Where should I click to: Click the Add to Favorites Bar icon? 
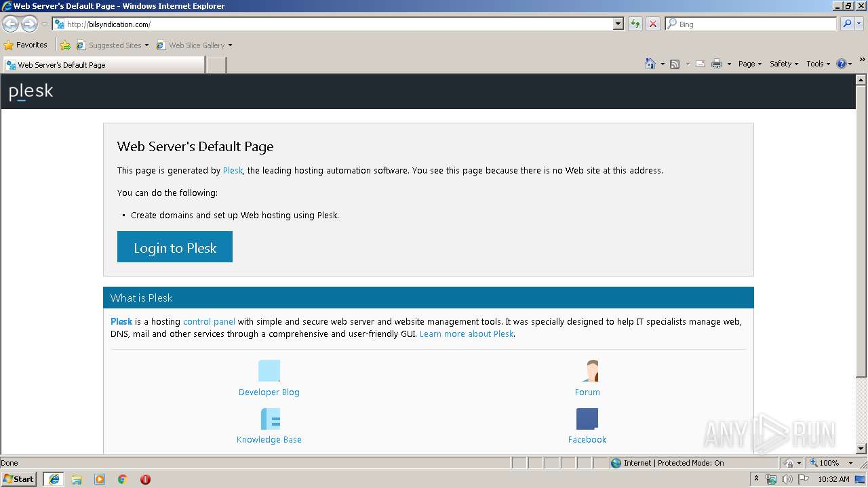pos(65,45)
